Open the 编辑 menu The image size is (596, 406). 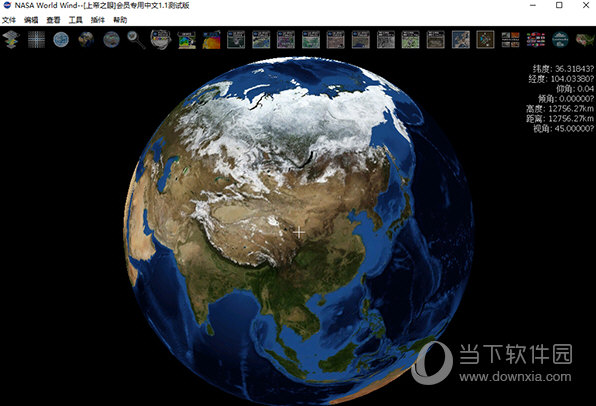(31, 20)
